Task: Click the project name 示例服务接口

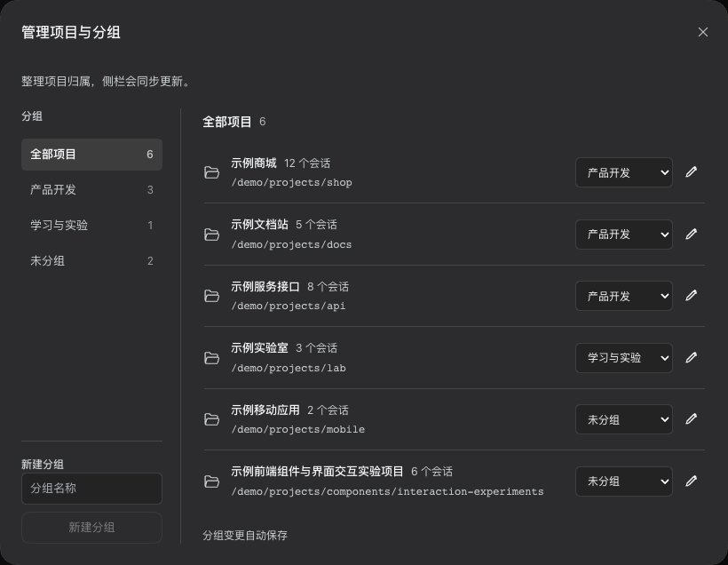Action: [265, 287]
